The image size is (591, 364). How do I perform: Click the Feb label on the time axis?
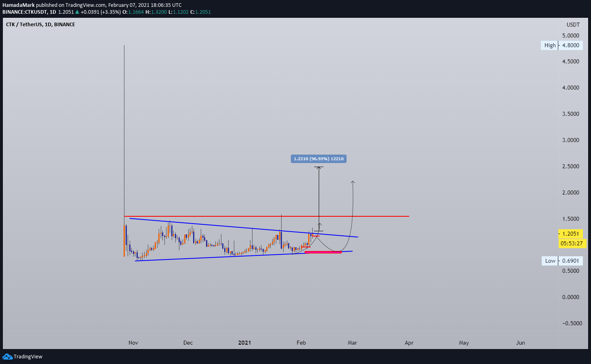click(301, 343)
